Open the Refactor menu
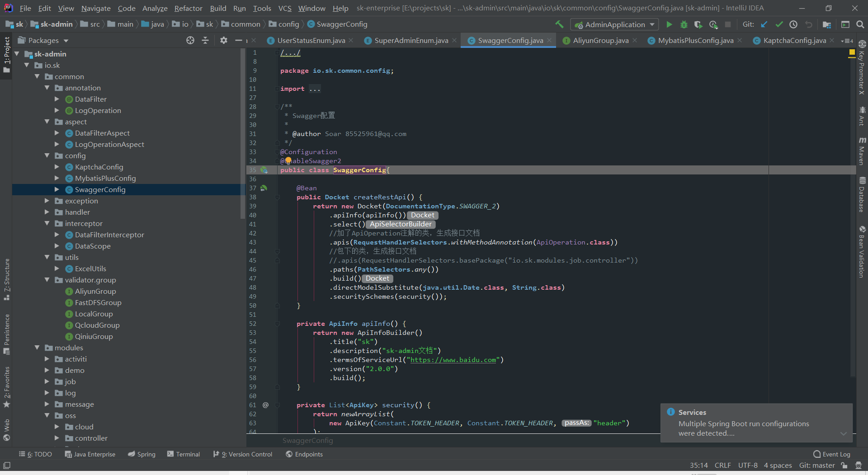 pyautogui.click(x=188, y=8)
